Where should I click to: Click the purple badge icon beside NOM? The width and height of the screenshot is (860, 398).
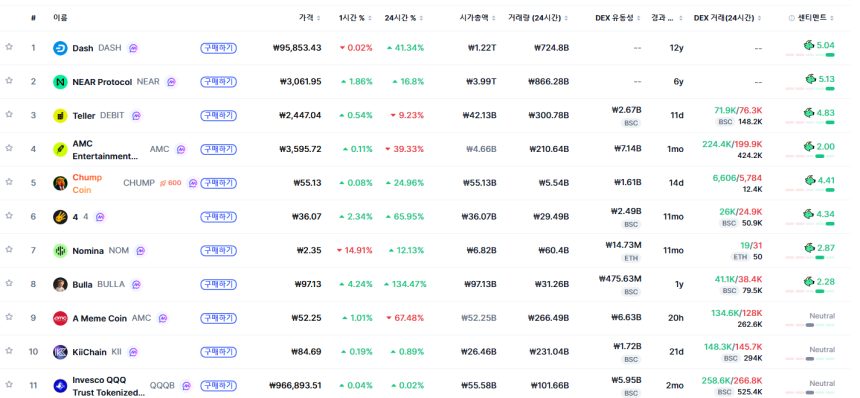coord(141,251)
